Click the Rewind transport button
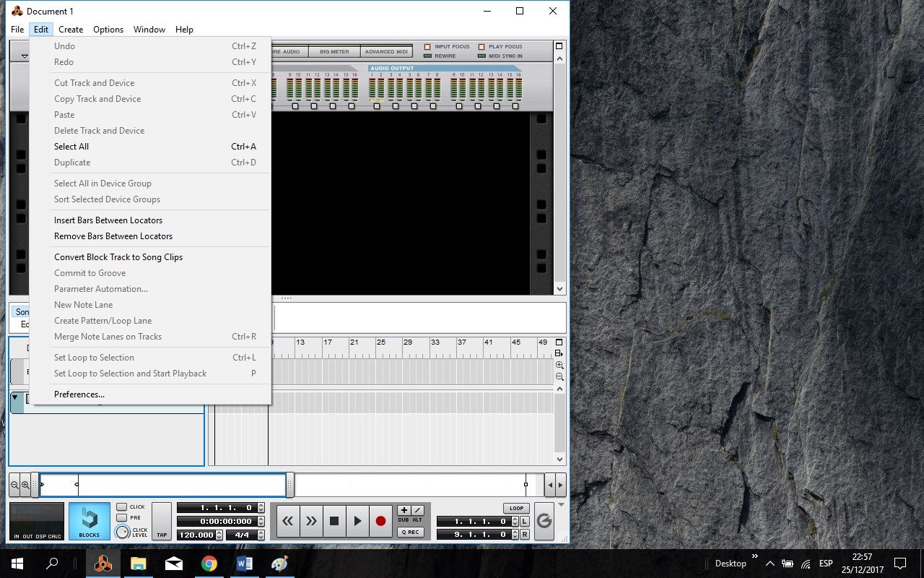The width and height of the screenshot is (924, 578). point(288,521)
